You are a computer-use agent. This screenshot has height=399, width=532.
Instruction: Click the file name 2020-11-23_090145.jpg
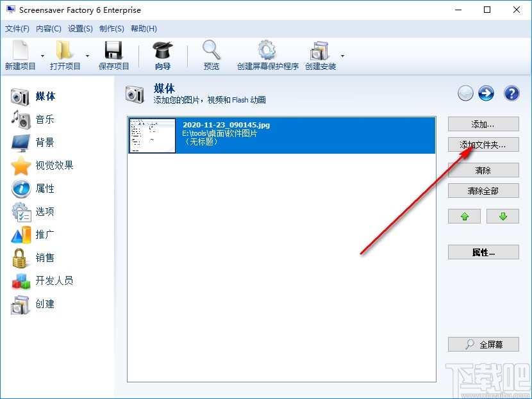click(226, 125)
